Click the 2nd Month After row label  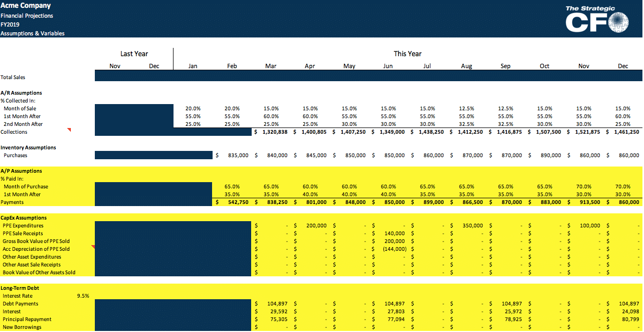pos(23,124)
